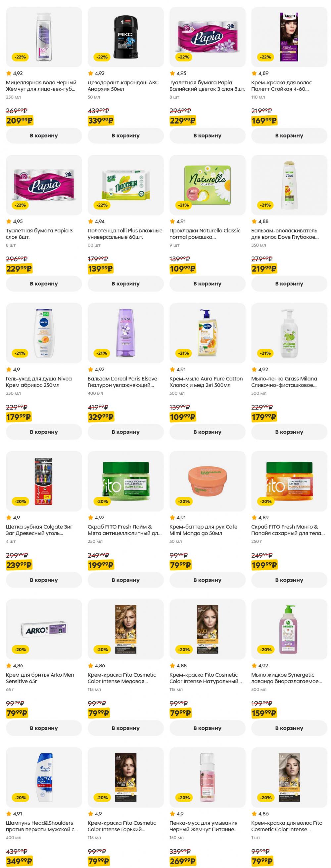Add AKC Анархия deodorant to cart
Image resolution: width=331 pixels, height=868 pixels.
click(125, 136)
